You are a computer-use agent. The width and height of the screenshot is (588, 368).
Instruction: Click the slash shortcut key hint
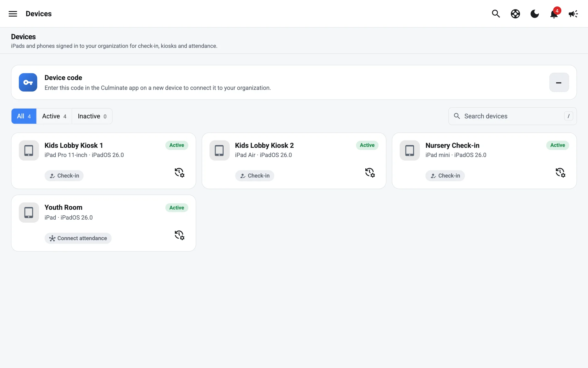click(569, 116)
